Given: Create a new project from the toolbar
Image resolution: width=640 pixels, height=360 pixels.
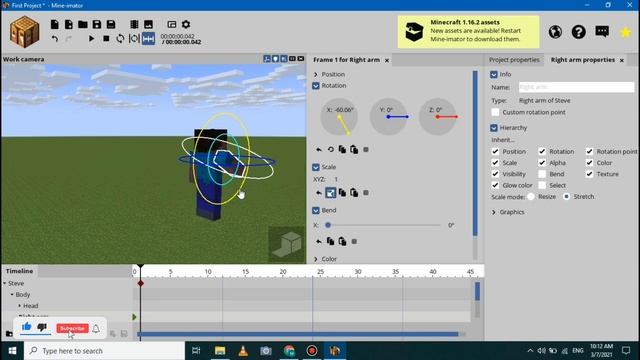Looking at the screenshot, I should [x=54, y=24].
